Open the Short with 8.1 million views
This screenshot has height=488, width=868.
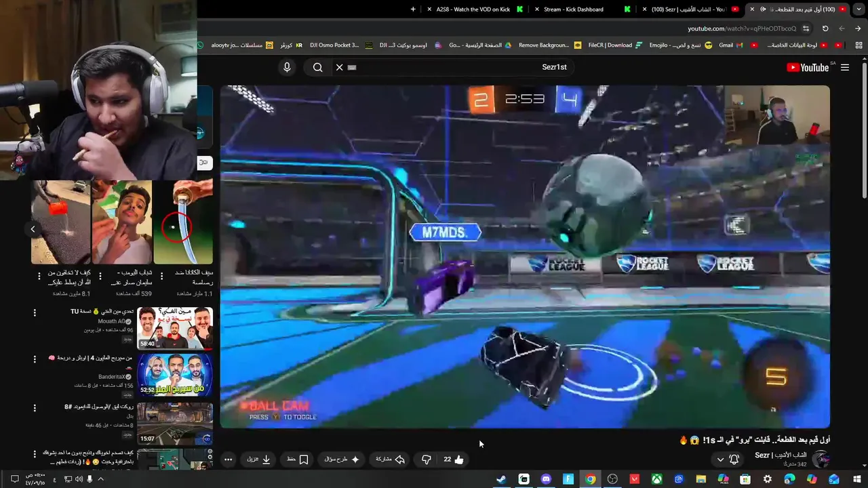coord(61,222)
